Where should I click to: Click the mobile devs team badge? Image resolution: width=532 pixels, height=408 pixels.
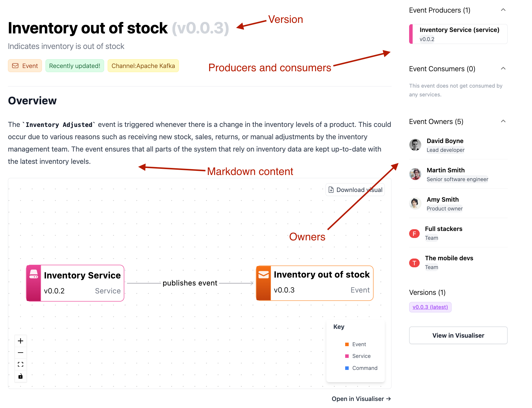point(414,263)
